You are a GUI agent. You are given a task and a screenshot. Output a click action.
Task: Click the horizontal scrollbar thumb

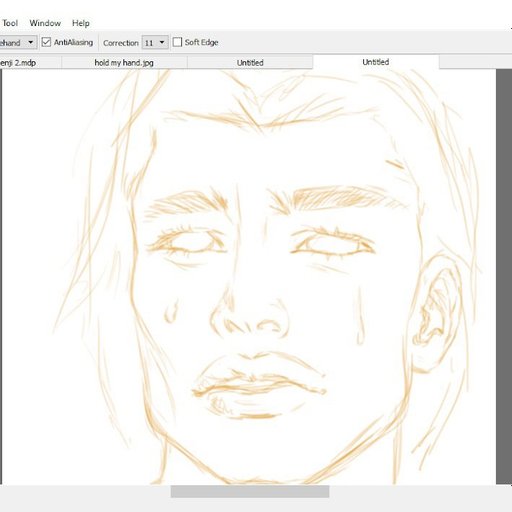pyautogui.click(x=250, y=491)
